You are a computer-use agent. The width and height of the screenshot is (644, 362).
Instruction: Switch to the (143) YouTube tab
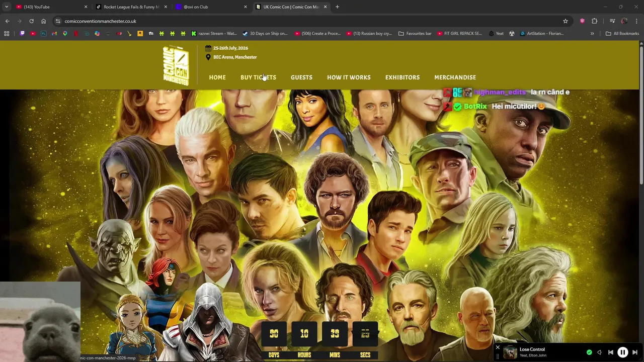(x=50, y=7)
